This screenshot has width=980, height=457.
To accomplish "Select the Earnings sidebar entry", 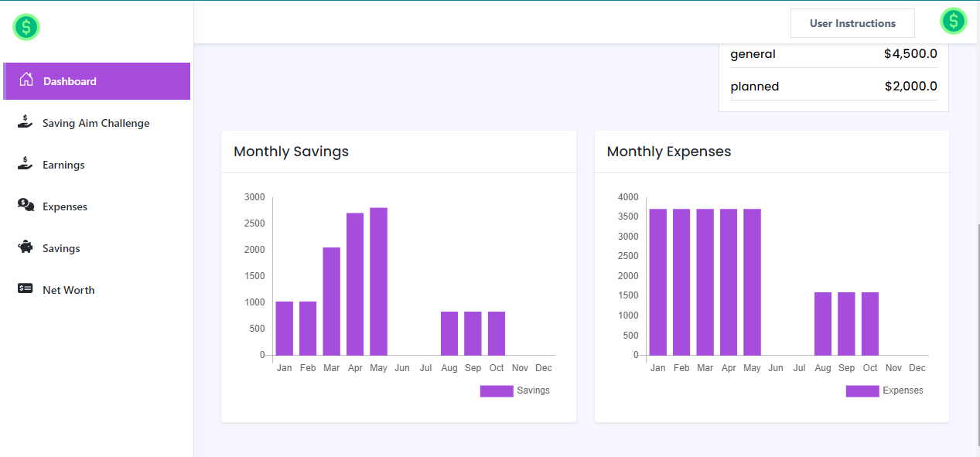I will (63, 165).
